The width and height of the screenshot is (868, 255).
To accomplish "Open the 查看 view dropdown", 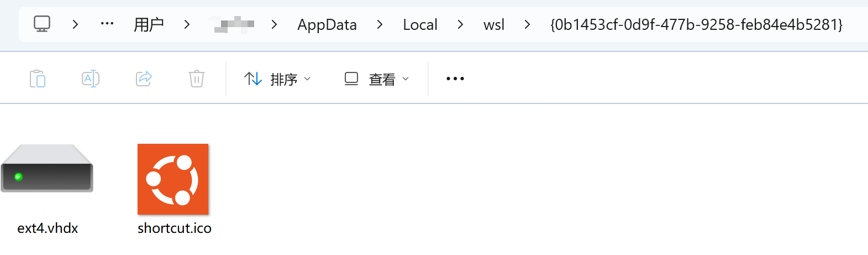I will (377, 79).
